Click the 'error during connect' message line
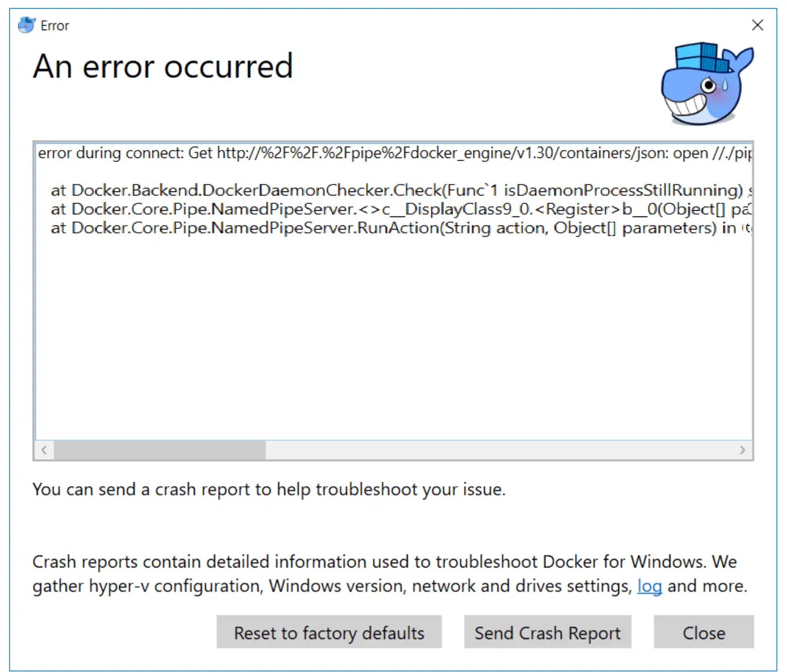Image resolution: width=787 pixels, height=672 pixels. click(x=394, y=153)
